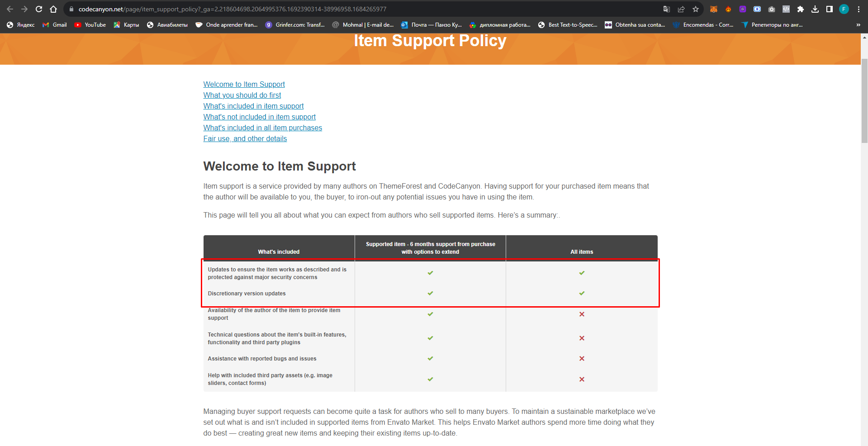
Task: Jump to Fair use, and other details
Action: (x=245, y=138)
